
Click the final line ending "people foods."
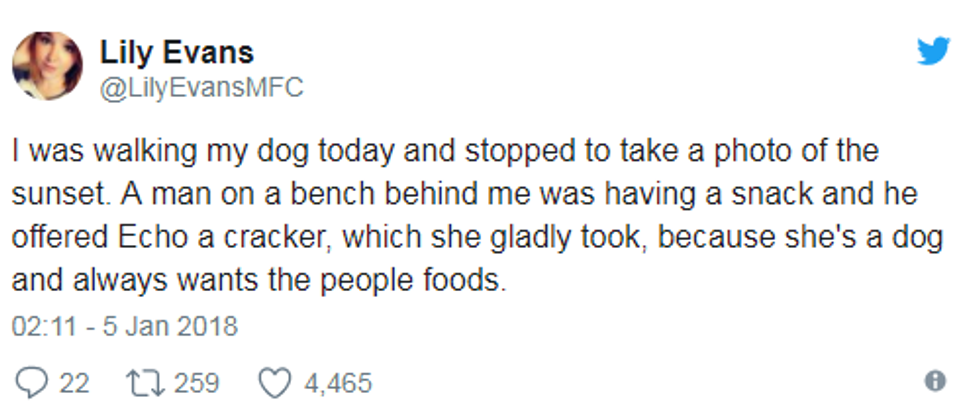pyautogui.click(x=259, y=281)
